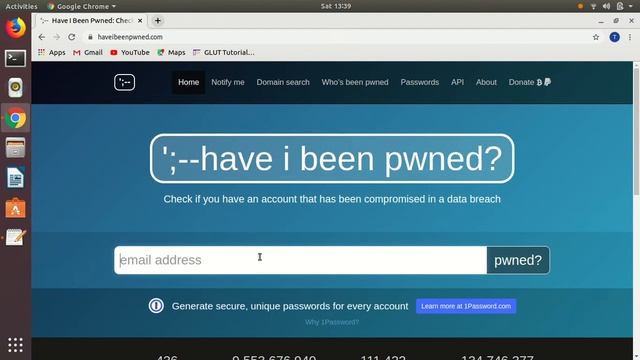The width and height of the screenshot is (640, 360).
Task: Open Firefox from the dock
Action: click(x=16, y=28)
